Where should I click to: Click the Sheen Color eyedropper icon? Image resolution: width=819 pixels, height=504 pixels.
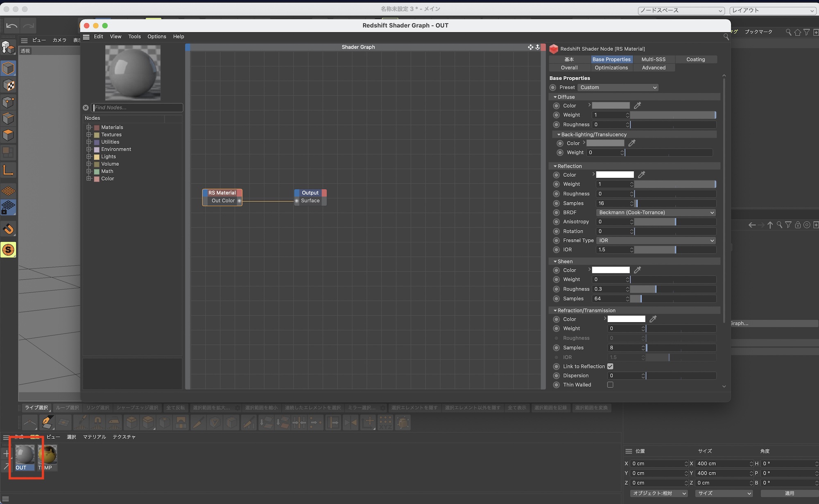pyautogui.click(x=637, y=270)
